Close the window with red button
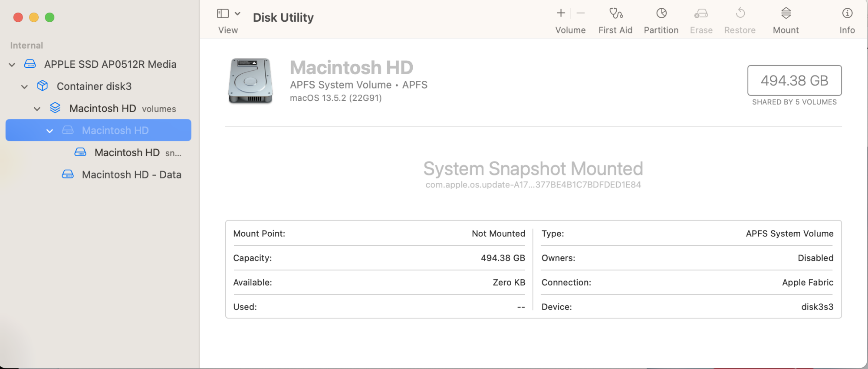The image size is (868, 369). click(18, 17)
